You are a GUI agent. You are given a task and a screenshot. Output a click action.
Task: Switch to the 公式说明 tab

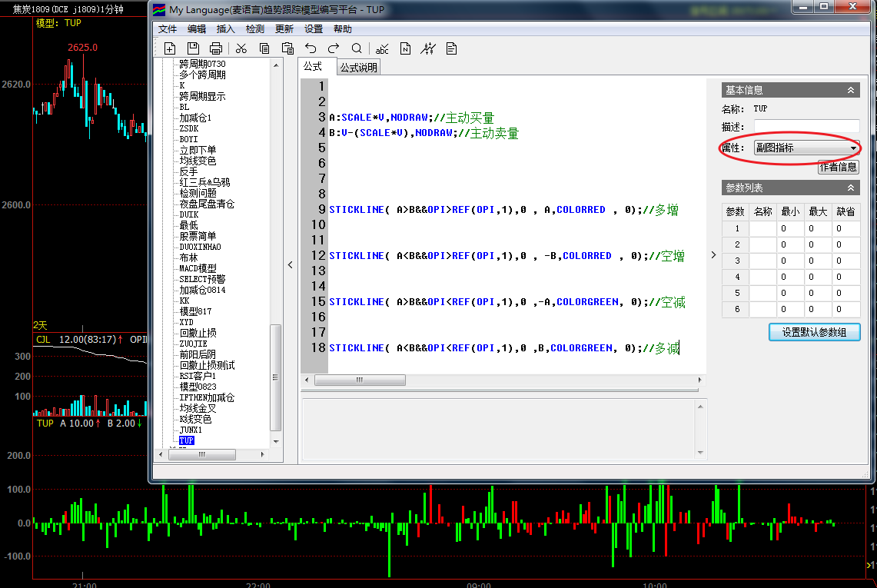pyautogui.click(x=359, y=68)
